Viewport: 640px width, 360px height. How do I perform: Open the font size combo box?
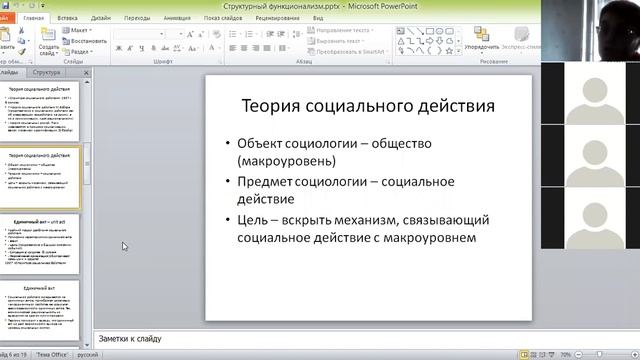[176, 34]
